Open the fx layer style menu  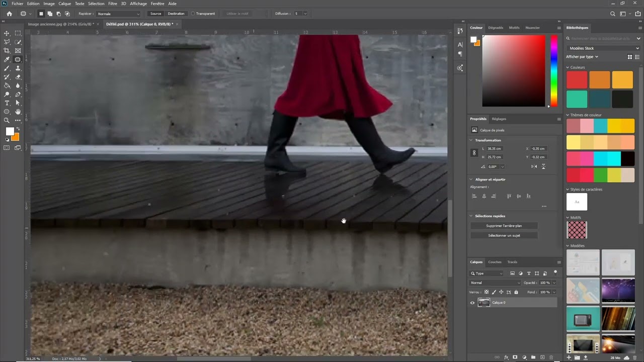(x=507, y=357)
